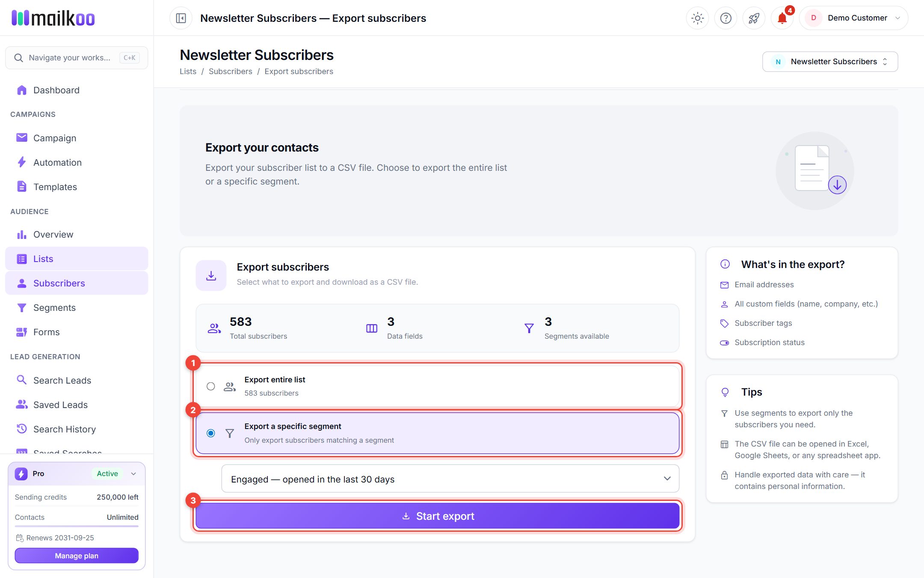
Task: Click the info icon next to What's in the export
Action: tap(725, 264)
